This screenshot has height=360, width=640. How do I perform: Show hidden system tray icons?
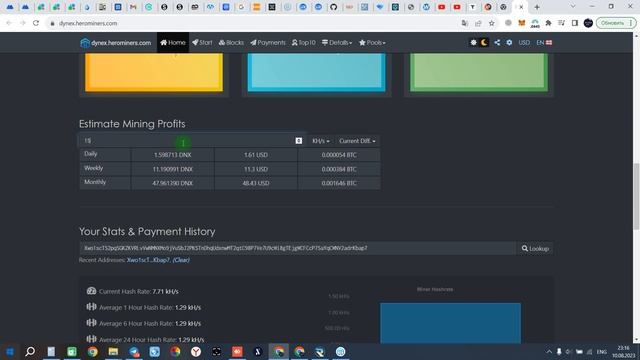[x=549, y=352]
